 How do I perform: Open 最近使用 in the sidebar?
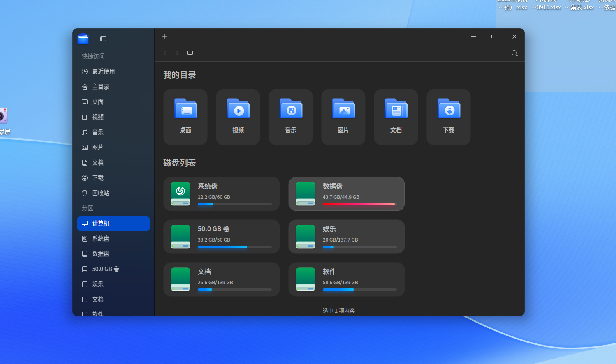click(x=113, y=71)
